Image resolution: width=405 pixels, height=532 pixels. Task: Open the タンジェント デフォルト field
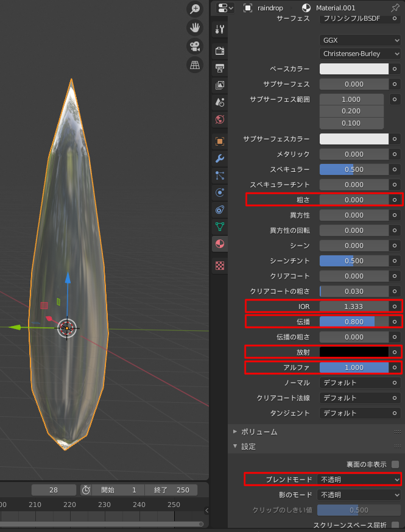tap(354, 413)
